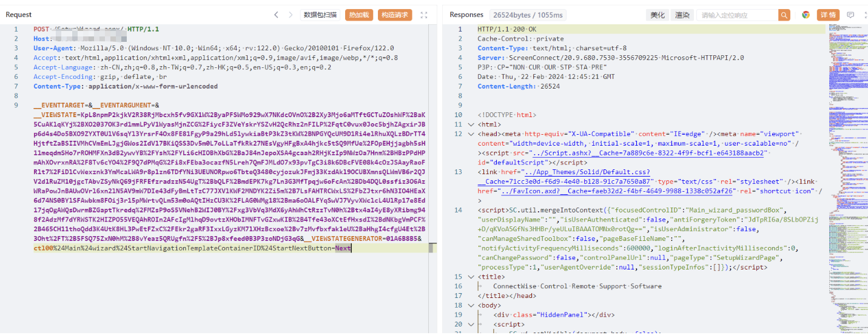Click the Content-Type application/x-www-form-urlencoded line
The image size is (868, 335).
click(126, 86)
